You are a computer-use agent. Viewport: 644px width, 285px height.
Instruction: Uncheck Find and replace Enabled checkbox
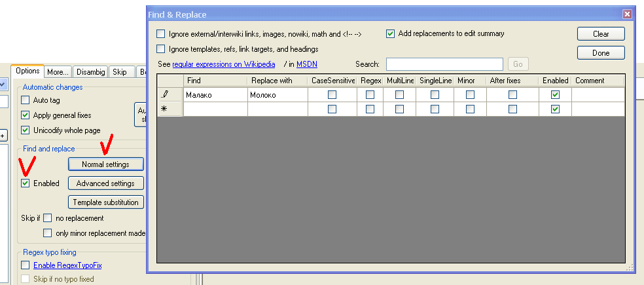[26, 183]
